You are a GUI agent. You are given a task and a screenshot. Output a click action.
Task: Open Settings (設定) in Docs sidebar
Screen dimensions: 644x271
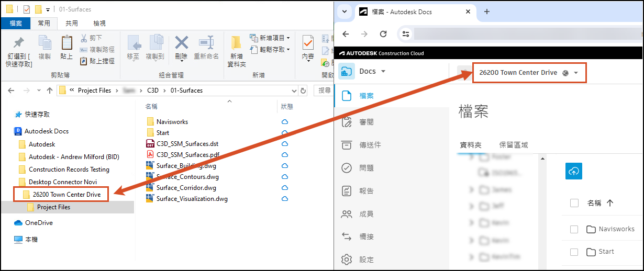click(x=366, y=259)
